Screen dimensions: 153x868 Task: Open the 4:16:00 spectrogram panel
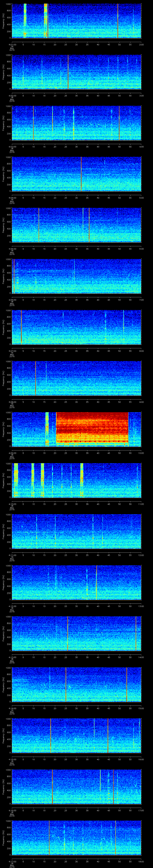77,786
